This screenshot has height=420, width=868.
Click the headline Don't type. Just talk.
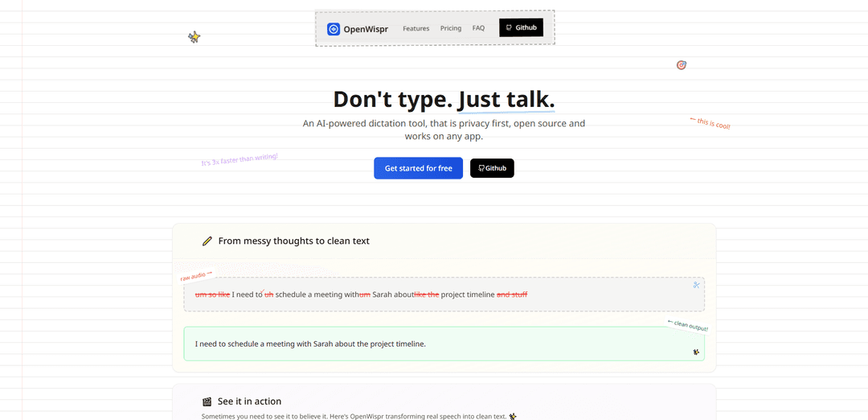point(444,100)
